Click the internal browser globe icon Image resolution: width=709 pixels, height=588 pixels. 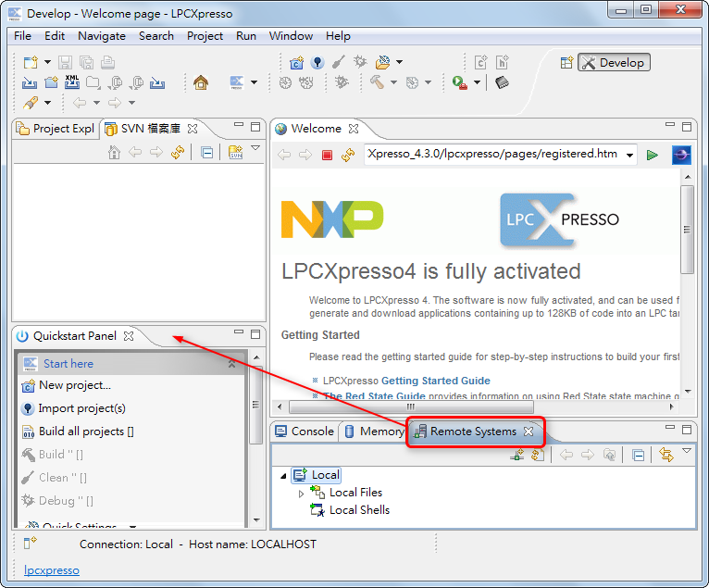[681, 156]
